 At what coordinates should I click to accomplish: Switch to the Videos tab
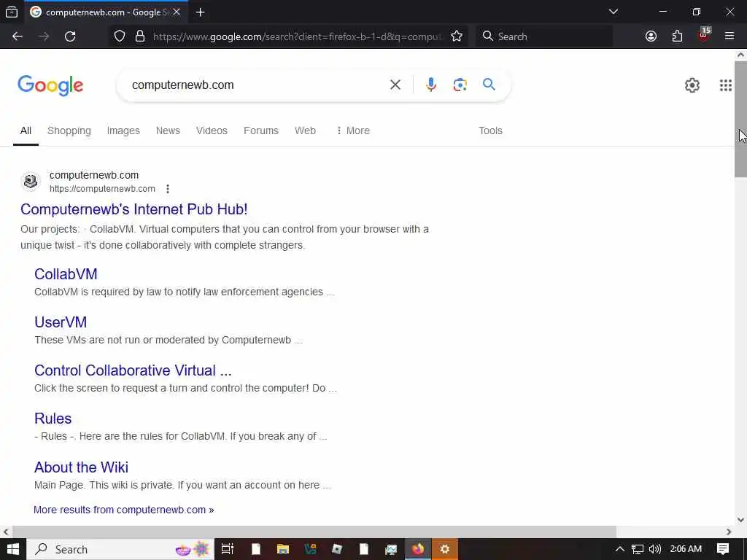click(212, 131)
